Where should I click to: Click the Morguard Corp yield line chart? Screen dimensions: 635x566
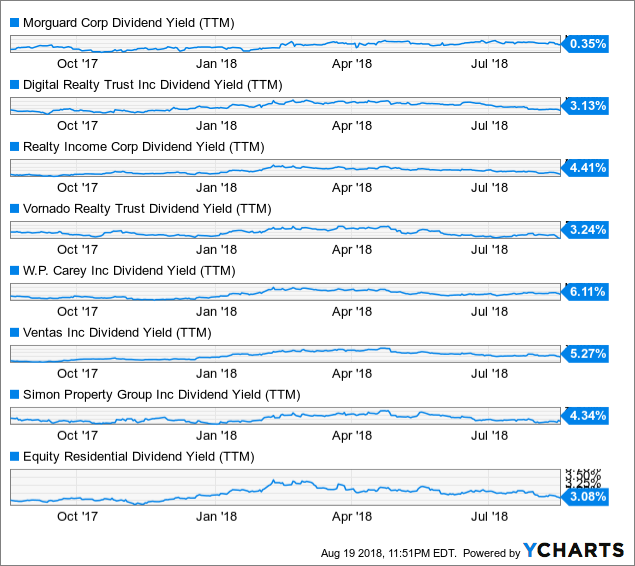[286, 44]
